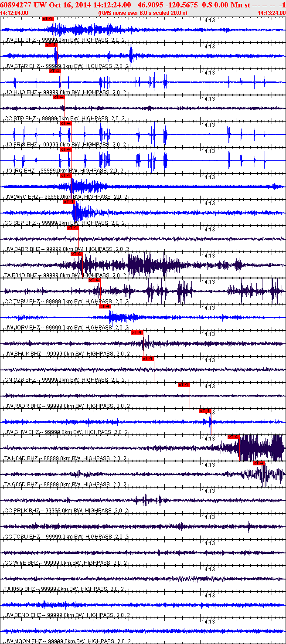Click the red pick marker on CN OZB trace
Viewport: 286px width, 644px height.
coord(148,359)
